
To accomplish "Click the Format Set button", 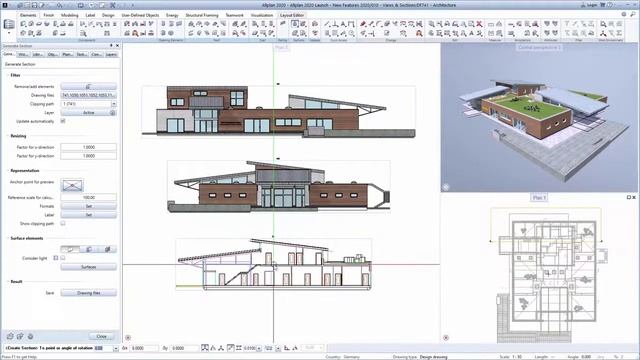I will click(89, 206).
